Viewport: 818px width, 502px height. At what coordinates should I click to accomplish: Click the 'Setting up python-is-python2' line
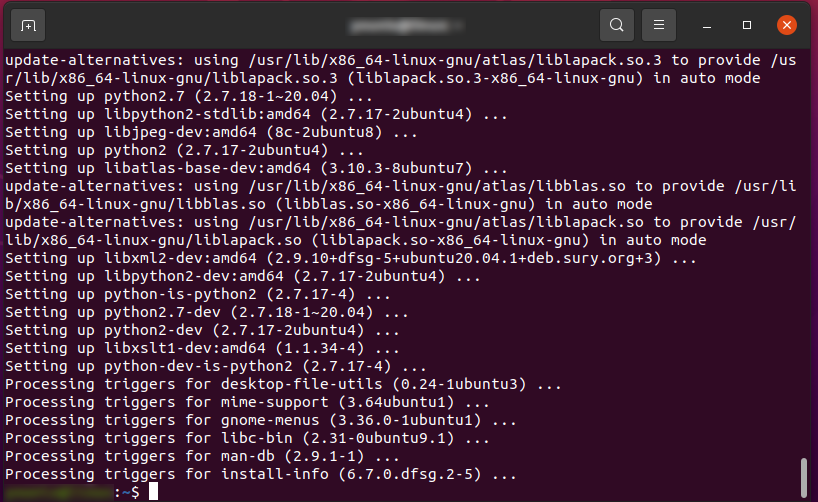click(x=198, y=294)
